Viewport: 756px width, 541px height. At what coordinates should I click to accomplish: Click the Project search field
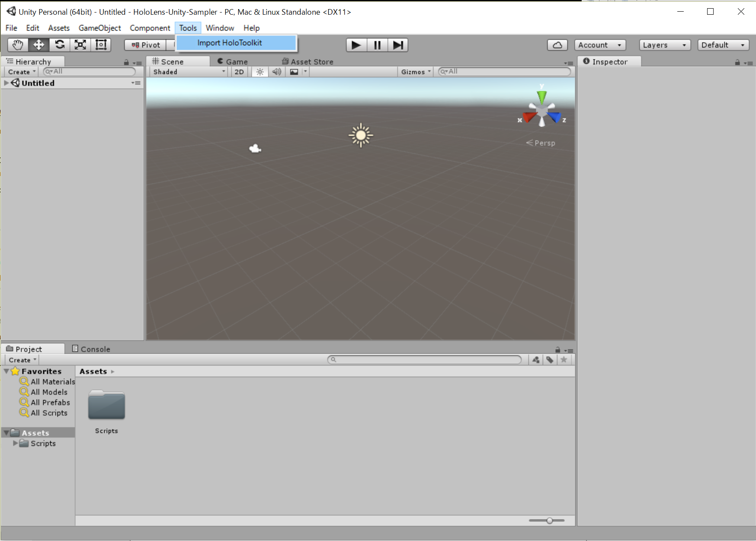[x=425, y=359]
